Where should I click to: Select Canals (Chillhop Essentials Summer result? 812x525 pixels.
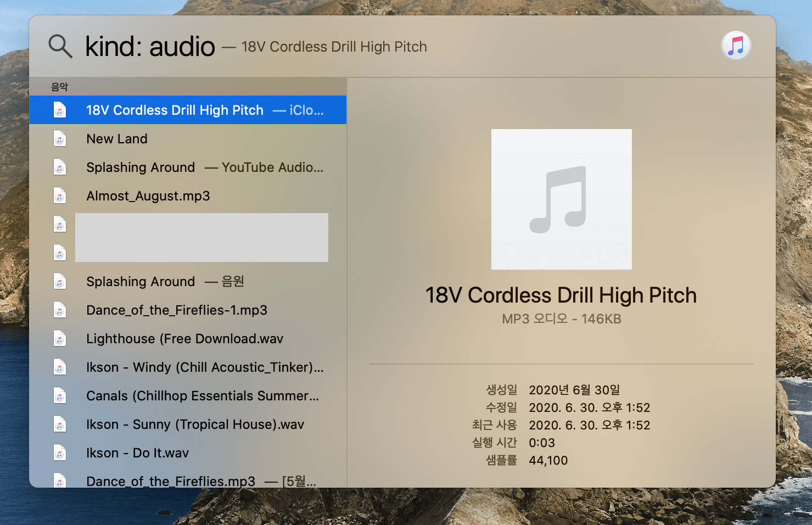188,395
